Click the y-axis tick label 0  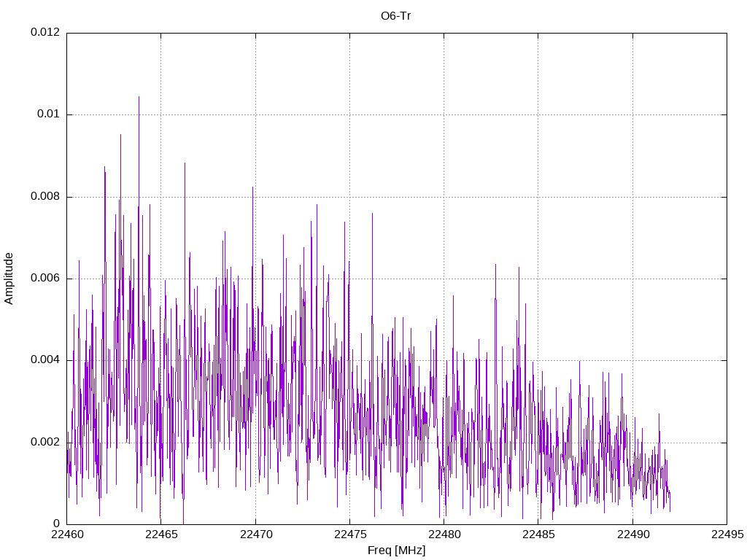pos(57,524)
